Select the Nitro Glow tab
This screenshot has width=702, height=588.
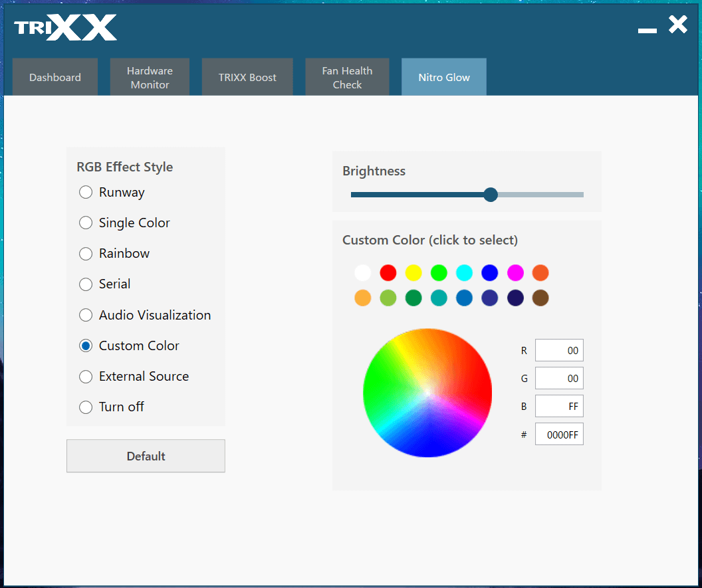tap(443, 77)
